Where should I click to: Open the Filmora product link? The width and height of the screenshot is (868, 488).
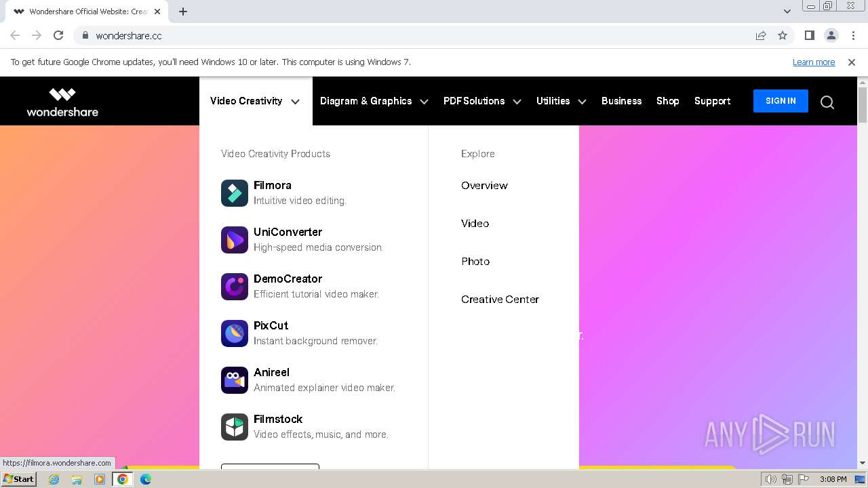point(273,186)
